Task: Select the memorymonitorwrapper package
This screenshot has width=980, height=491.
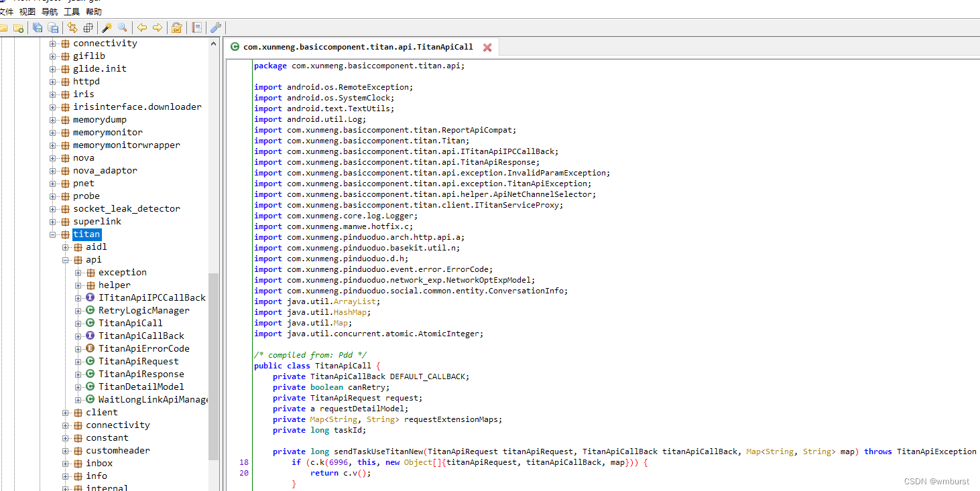Action: [x=127, y=145]
